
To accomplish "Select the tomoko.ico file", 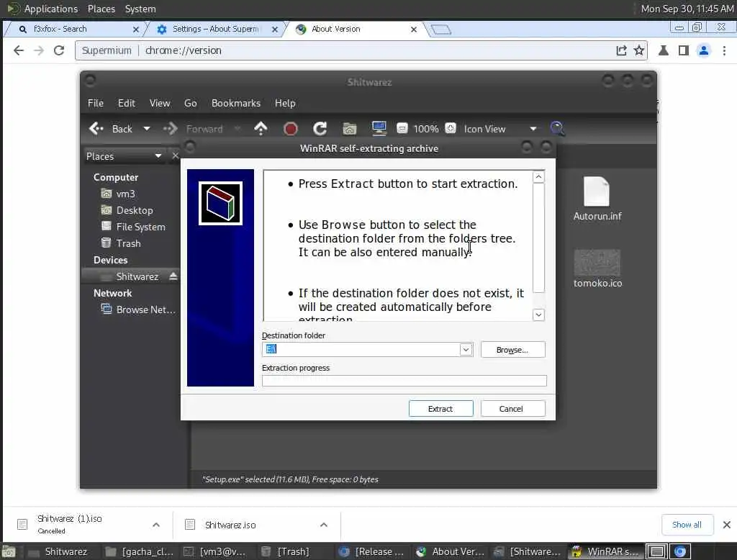I will click(x=597, y=269).
